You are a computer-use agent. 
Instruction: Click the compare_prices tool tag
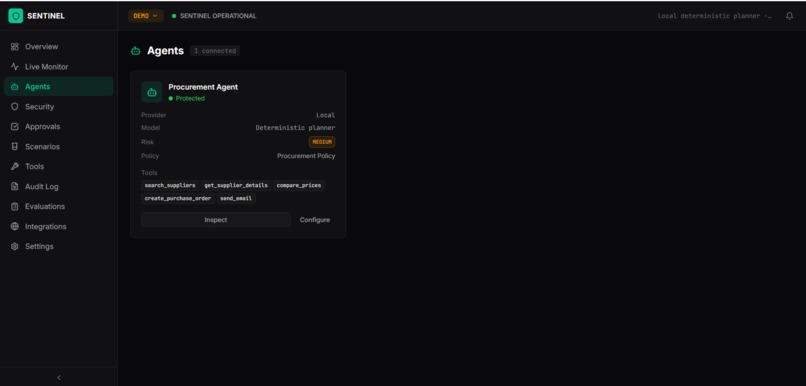pos(299,186)
